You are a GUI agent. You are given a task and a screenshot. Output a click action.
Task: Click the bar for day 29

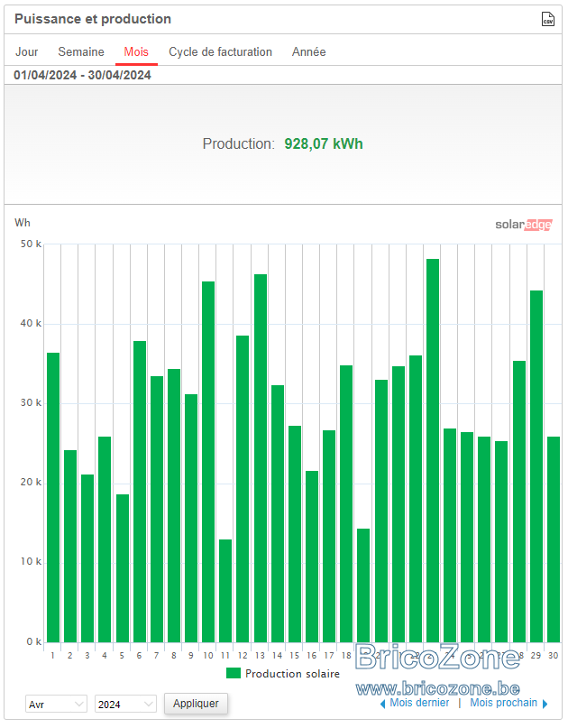(x=536, y=466)
